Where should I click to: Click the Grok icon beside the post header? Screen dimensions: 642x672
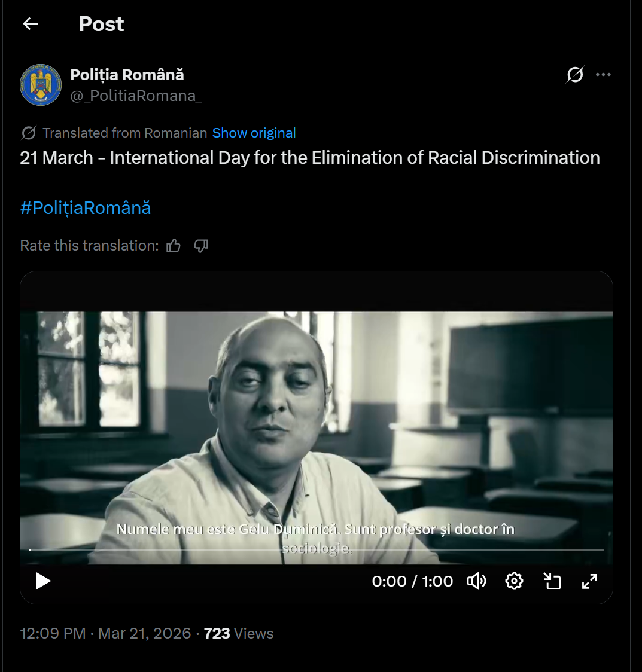tap(575, 75)
